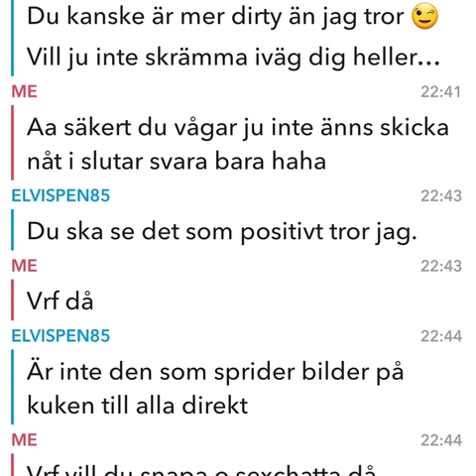Tap the line 'nåt i slutar svara bara haha'
Image resolution: width=476 pixels, height=476 pixels.
177,162
